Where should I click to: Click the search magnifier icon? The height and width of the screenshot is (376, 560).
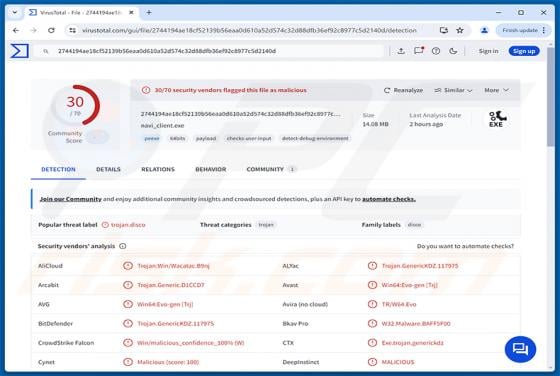46,51
